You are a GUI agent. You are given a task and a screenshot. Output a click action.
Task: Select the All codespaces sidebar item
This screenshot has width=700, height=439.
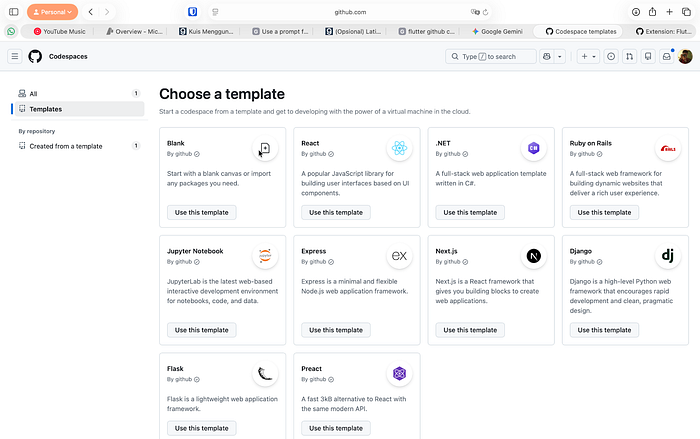34,93
